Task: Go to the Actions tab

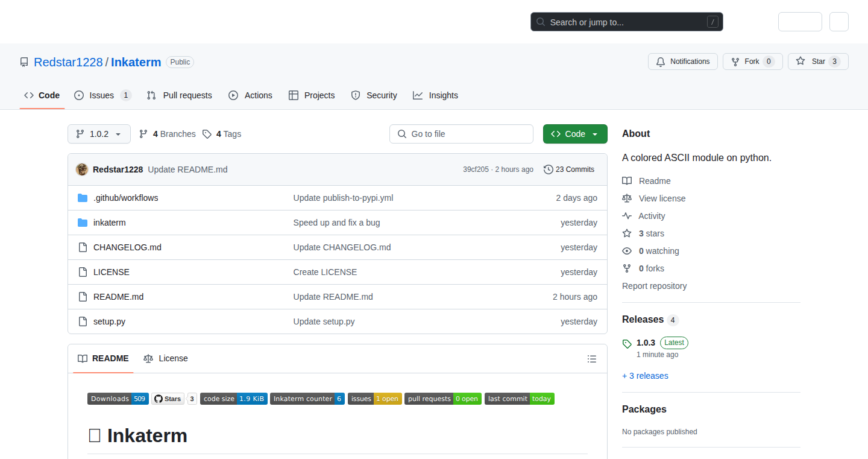Action: [x=250, y=95]
